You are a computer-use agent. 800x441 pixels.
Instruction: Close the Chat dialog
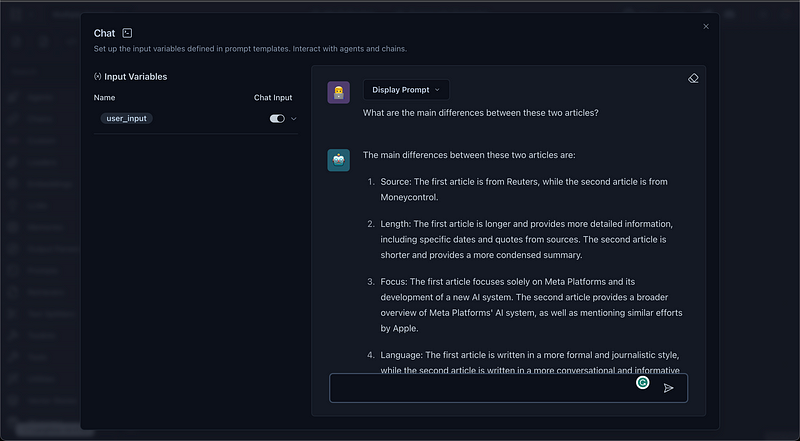(x=706, y=27)
